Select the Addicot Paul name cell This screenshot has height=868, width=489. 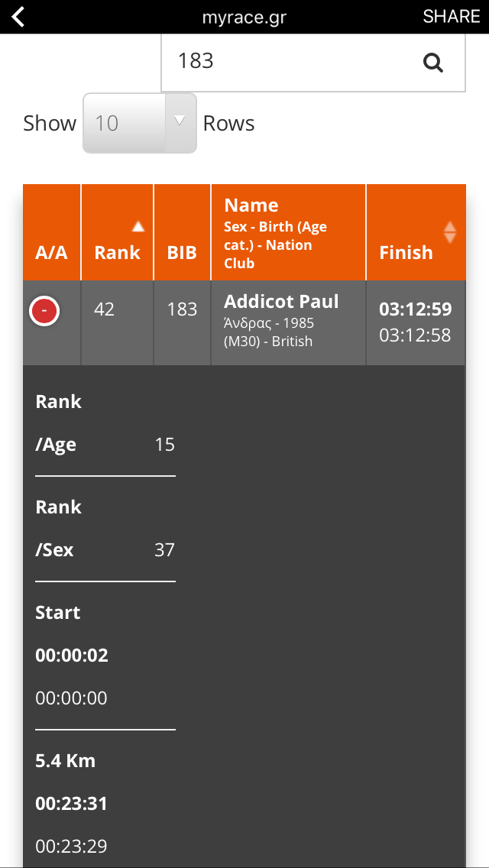[x=281, y=302]
